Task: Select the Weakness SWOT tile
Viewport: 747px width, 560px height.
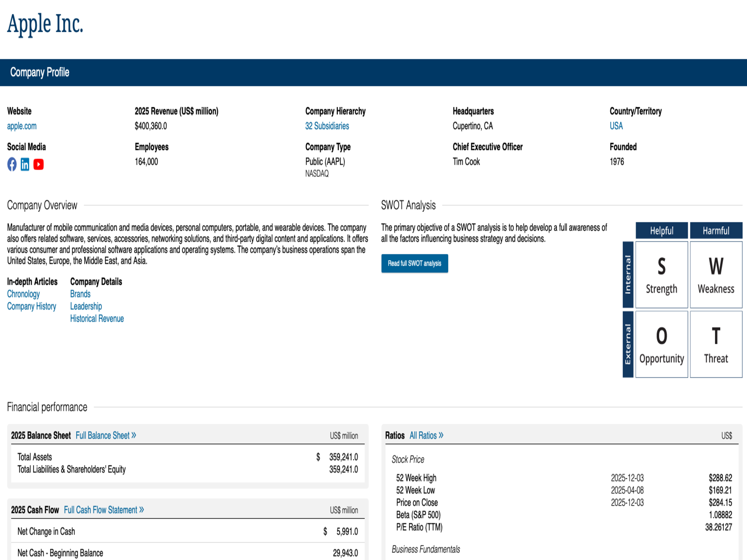Action: tap(716, 275)
